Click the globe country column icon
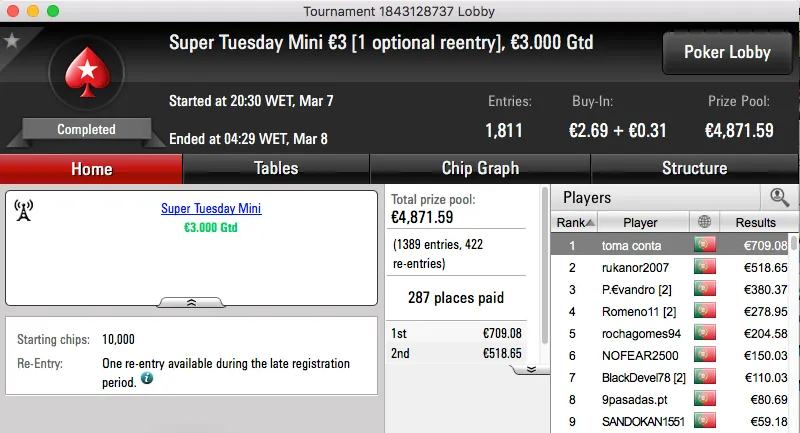Viewport: 800px width, 433px height. (x=704, y=222)
